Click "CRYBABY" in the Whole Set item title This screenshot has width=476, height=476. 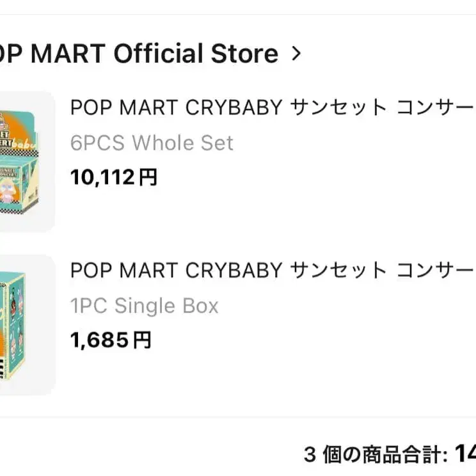pos(234,107)
